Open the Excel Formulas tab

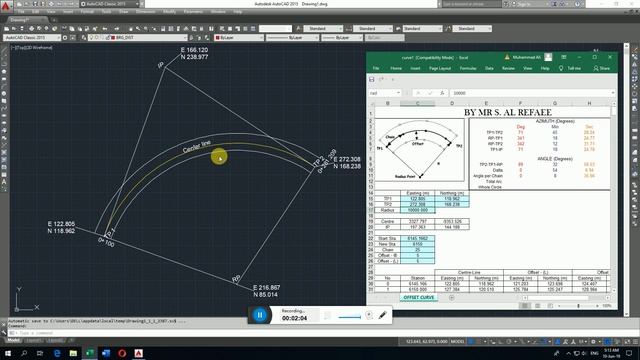tap(468, 68)
